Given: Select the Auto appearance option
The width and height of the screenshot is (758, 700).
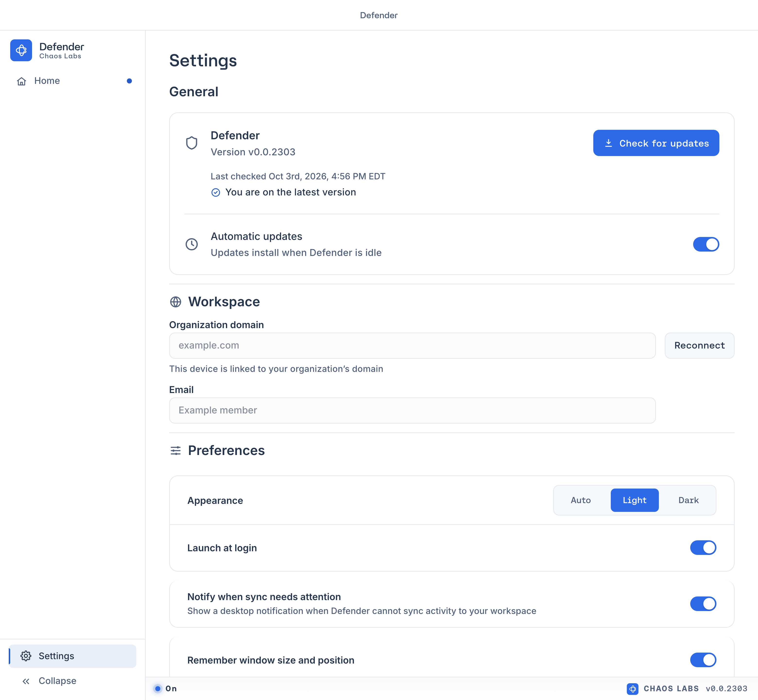Looking at the screenshot, I should (581, 500).
